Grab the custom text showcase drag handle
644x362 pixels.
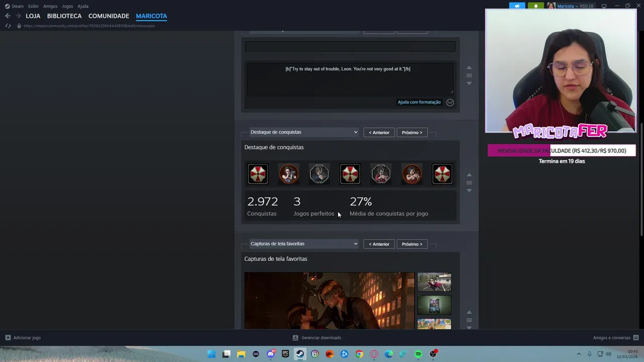469,75
